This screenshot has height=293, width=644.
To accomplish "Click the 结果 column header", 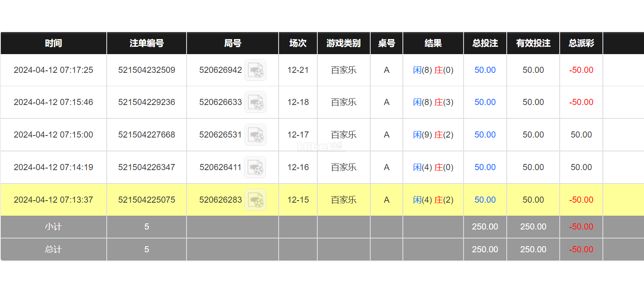I will 433,43.
